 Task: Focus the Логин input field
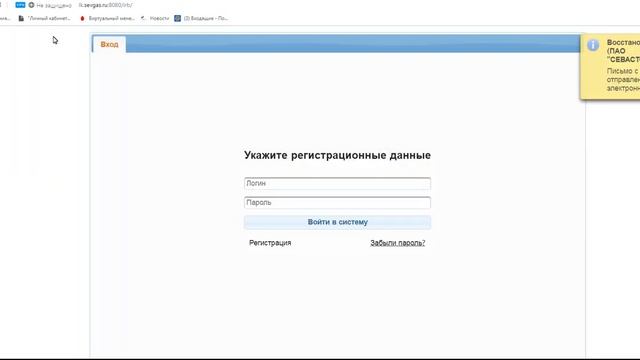[x=337, y=184]
